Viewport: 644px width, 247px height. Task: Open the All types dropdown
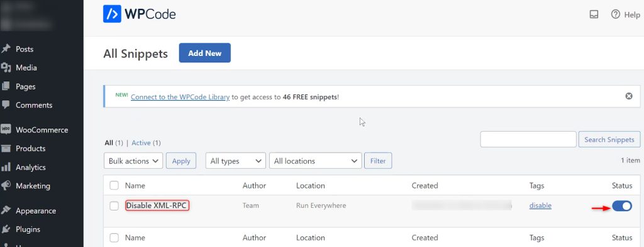coord(236,161)
